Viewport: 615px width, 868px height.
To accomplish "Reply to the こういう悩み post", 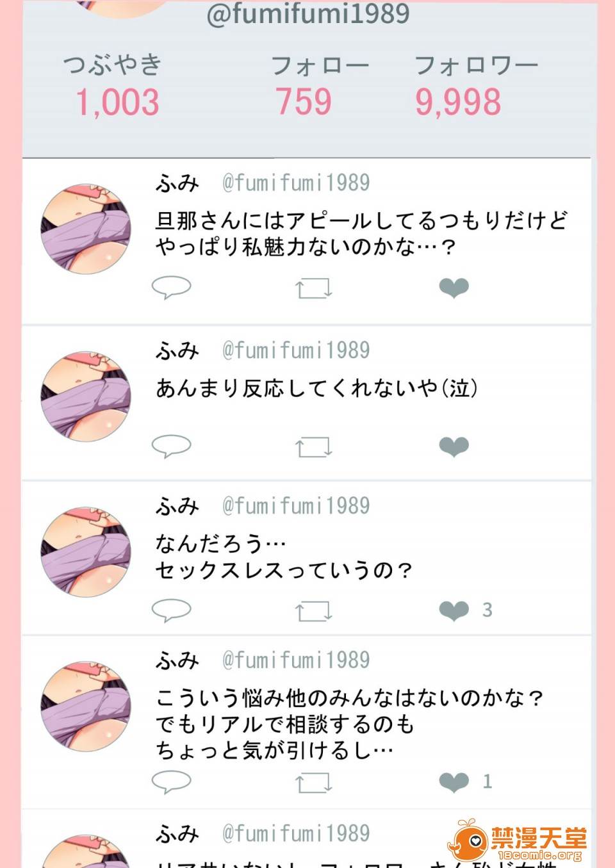I will pos(171,782).
